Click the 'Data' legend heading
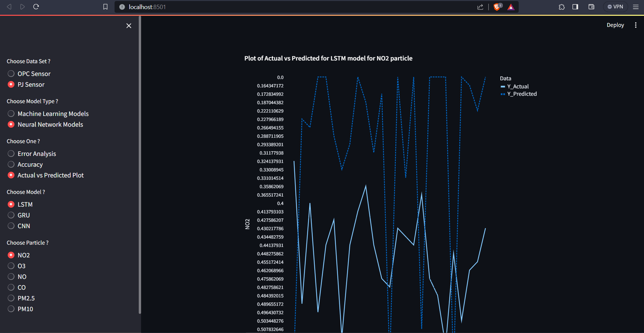 505,78
